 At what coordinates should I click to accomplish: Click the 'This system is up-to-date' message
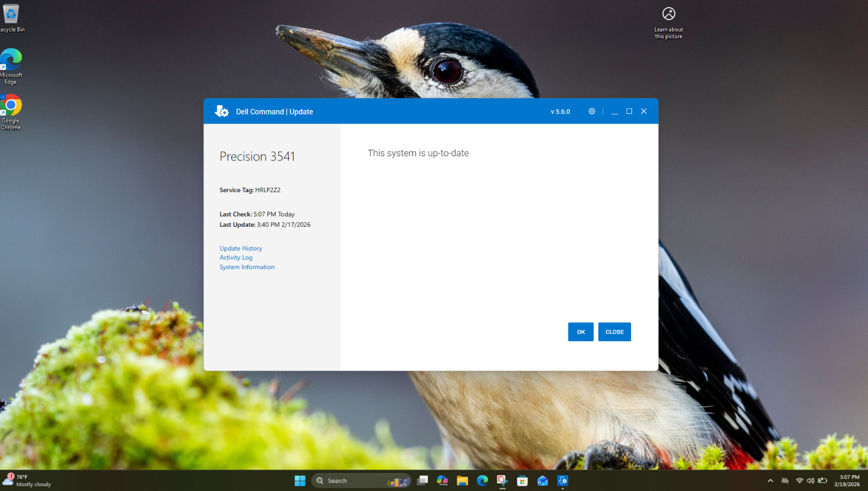pyautogui.click(x=418, y=153)
